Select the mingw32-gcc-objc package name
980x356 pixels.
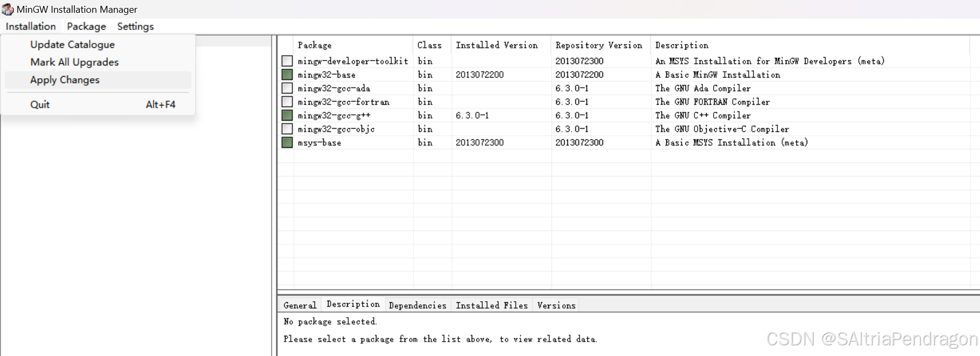pyautogui.click(x=336, y=129)
